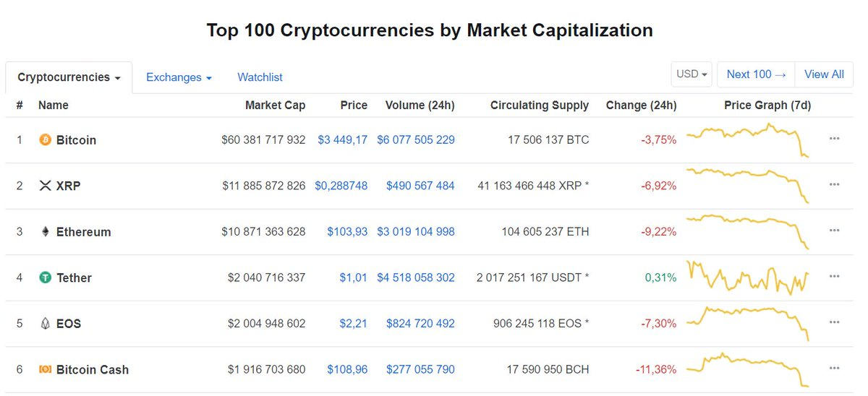Click the EOS logo icon
This screenshot has height=396, width=868.
click(45, 324)
